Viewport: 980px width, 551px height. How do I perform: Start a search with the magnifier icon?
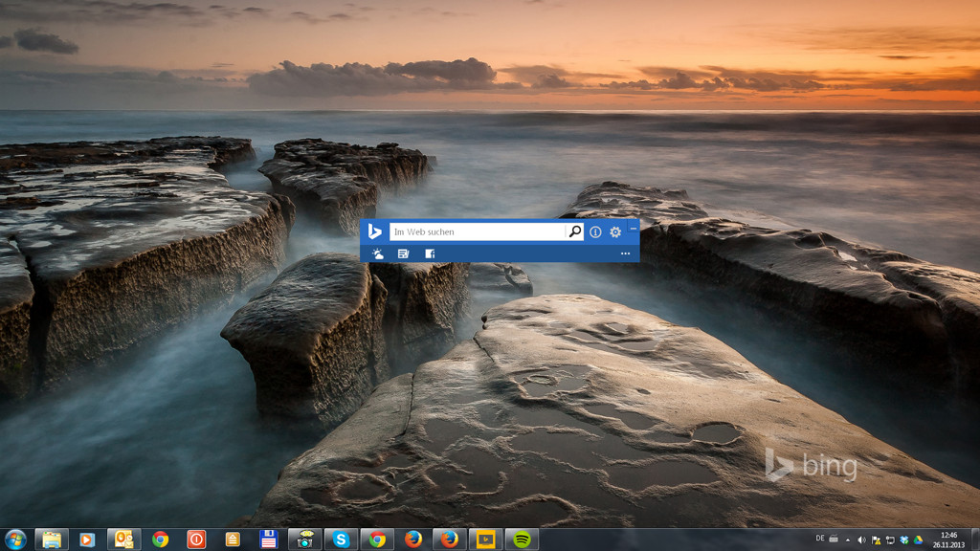pos(574,231)
